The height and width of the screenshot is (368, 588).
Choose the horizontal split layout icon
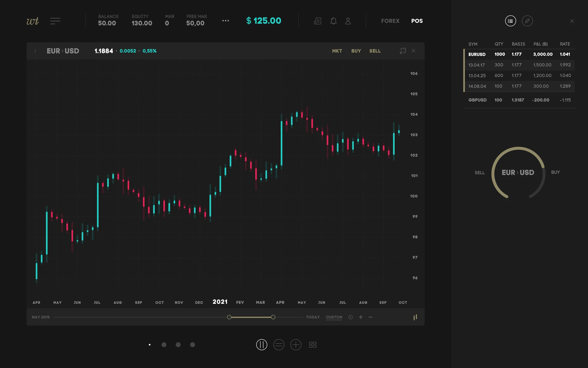279,345
